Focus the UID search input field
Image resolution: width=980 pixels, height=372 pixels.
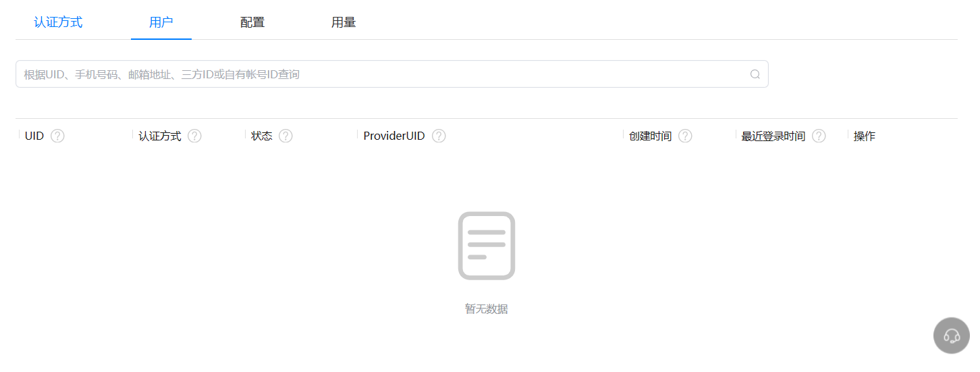tap(391, 74)
